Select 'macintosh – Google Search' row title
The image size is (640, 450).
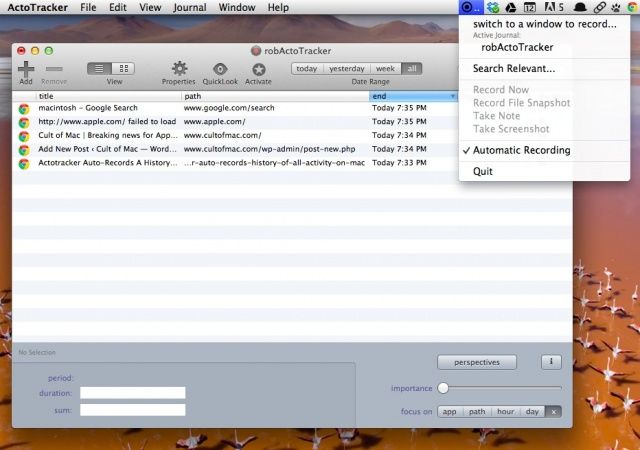(x=88, y=108)
